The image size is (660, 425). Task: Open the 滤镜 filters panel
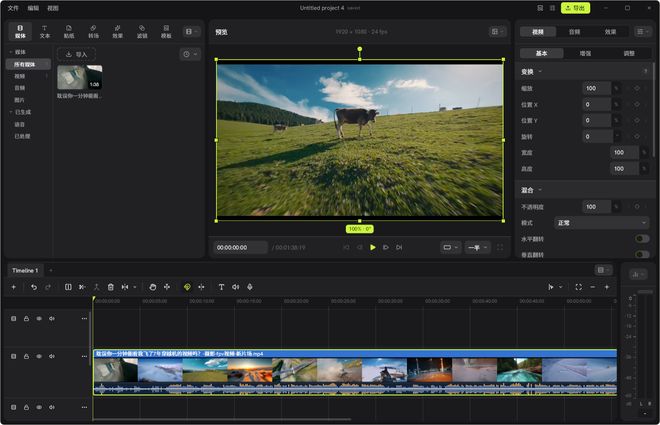(142, 32)
